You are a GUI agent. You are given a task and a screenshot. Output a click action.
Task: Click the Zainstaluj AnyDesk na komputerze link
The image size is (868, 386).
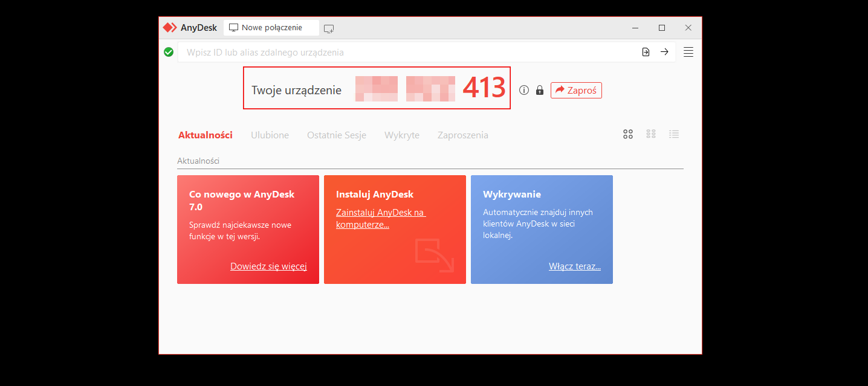click(381, 218)
